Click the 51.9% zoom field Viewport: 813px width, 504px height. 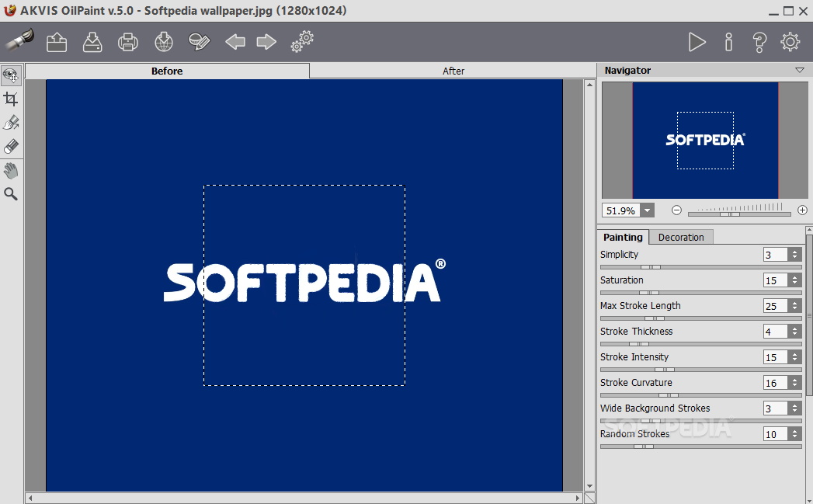(621, 210)
